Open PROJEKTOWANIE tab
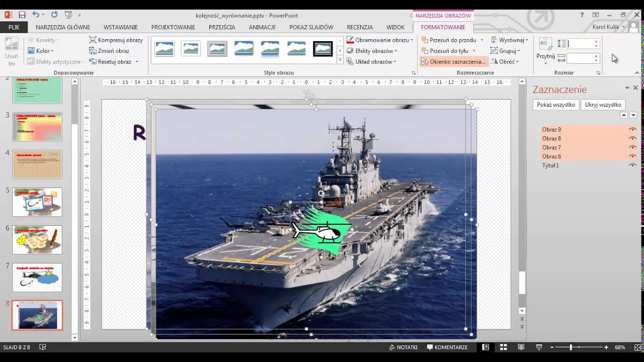The height and width of the screenshot is (362, 644). coord(173,27)
